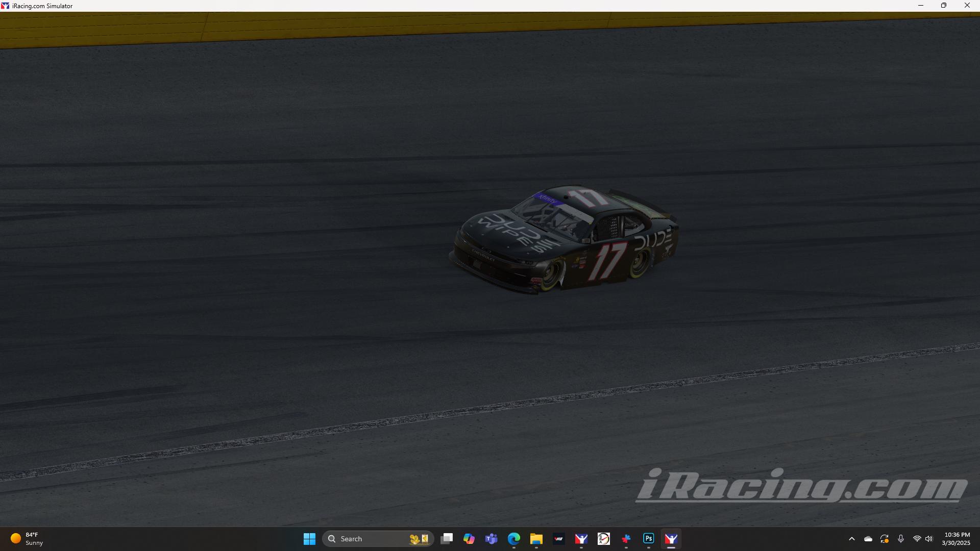The image size is (980, 551).
Task: Open the VRS app from the taskbar
Action: click(559, 539)
